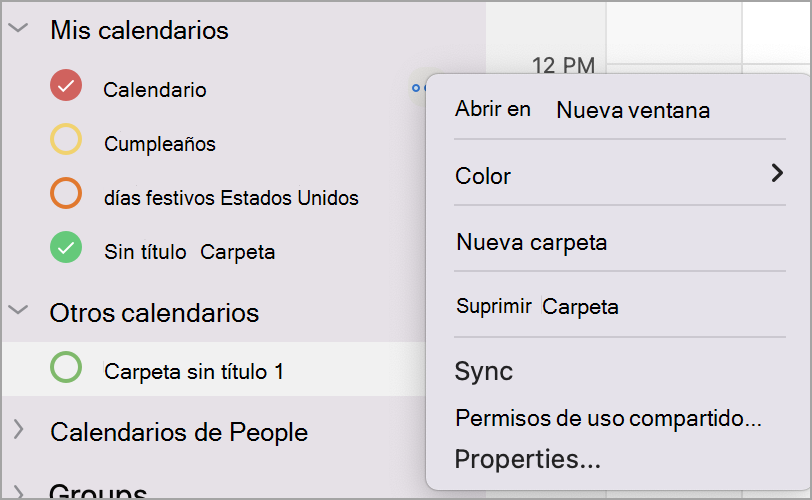Viewport: 812px width, 500px height.
Task: Open the Color submenu arrow
Action: 776,173
